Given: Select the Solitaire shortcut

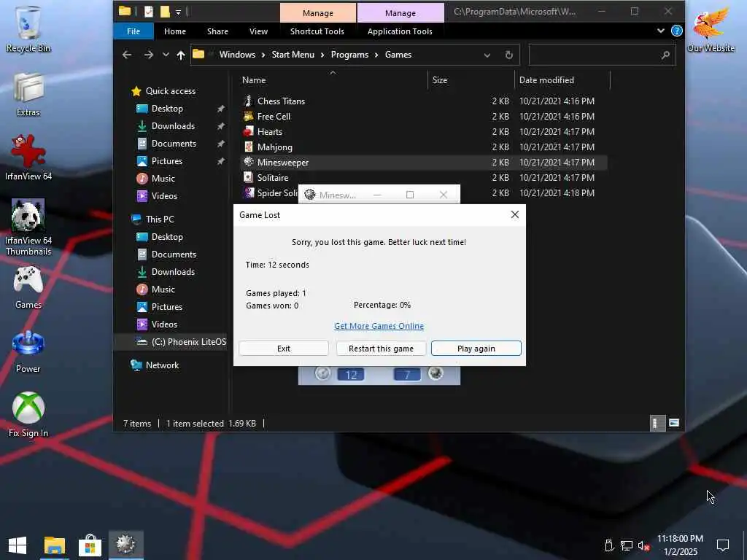Looking at the screenshot, I should click(x=273, y=178).
